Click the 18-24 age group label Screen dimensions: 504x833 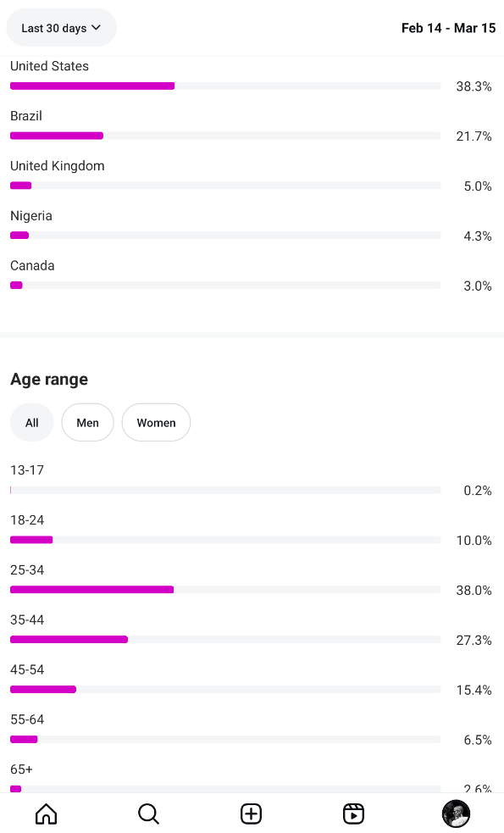point(27,520)
